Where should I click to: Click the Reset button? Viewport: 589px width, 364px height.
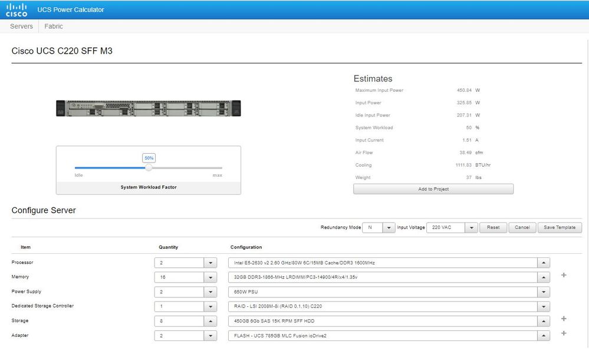coord(493,227)
